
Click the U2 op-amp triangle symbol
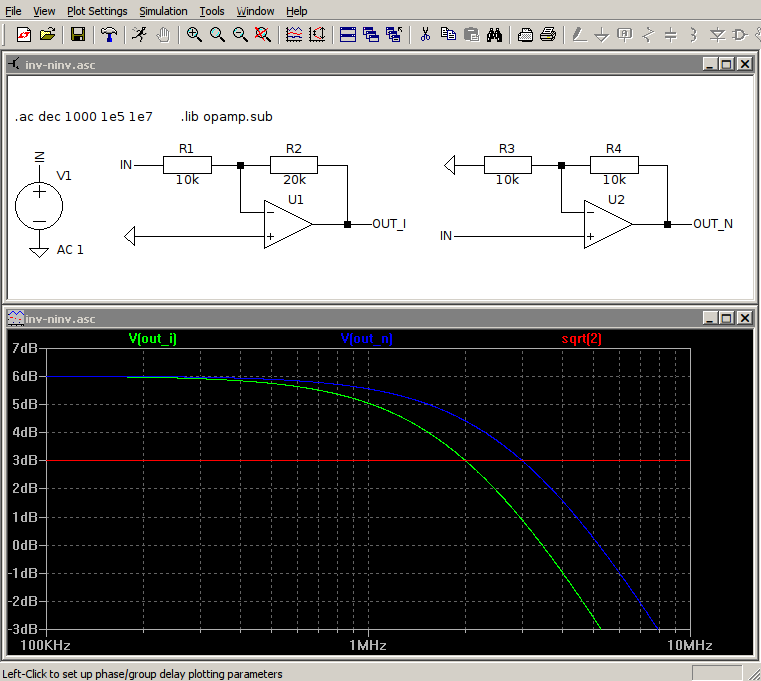(607, 224)
